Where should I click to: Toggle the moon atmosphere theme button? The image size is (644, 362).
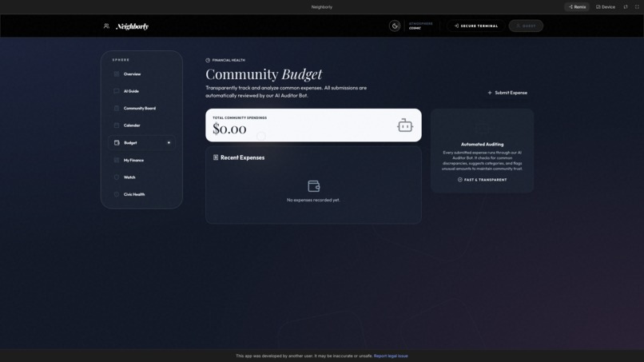[394, 26]
